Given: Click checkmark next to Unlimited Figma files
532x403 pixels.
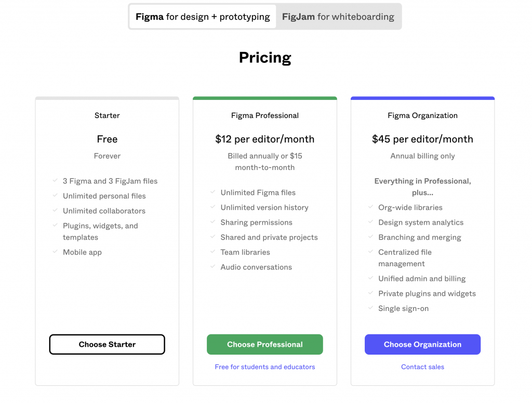Looking at the screenshot, I should [x=213, y=192].
